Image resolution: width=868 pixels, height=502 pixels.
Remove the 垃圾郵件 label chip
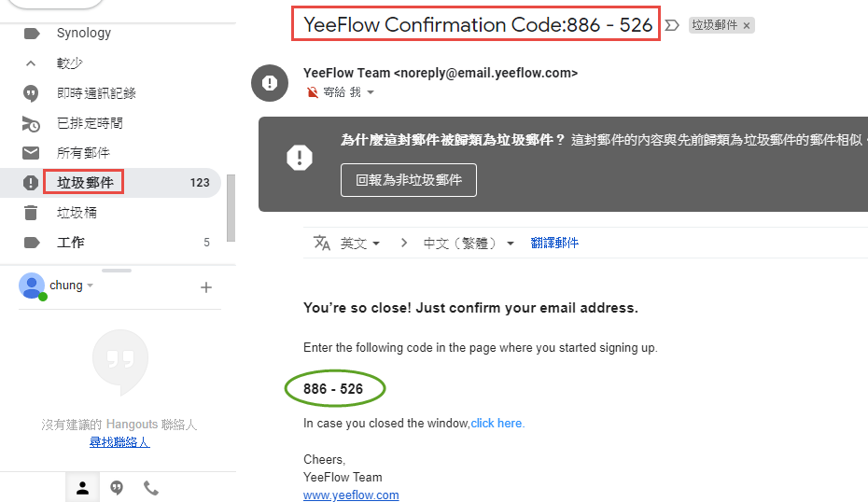click(747, 25)
